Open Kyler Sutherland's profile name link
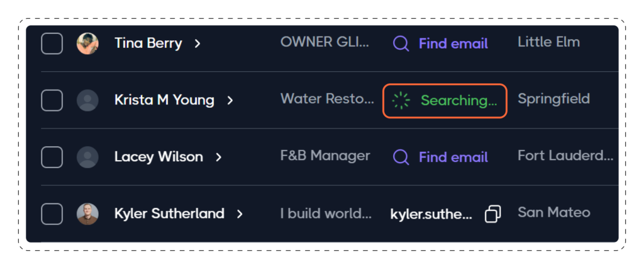This screenshot has height=269, width=644. point(169,214)
